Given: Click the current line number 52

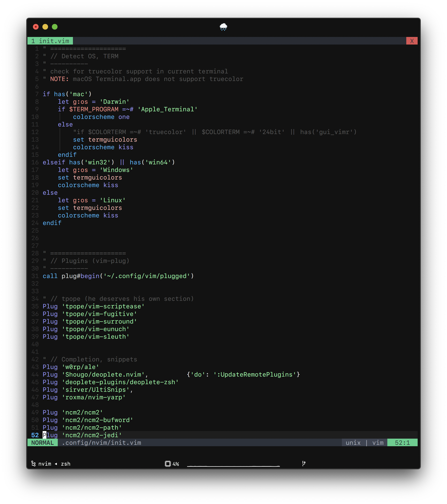Looking at the screenshot, I should [35, 435].
